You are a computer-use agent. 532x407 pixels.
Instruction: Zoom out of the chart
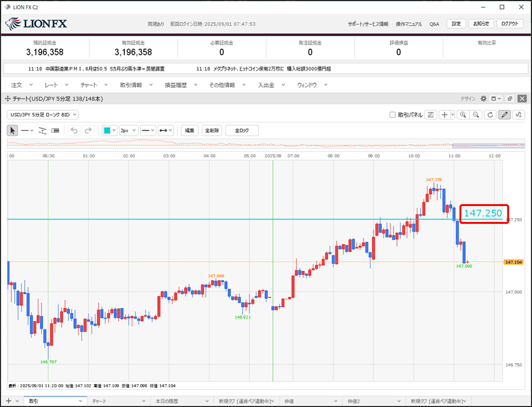coord(476,115)
